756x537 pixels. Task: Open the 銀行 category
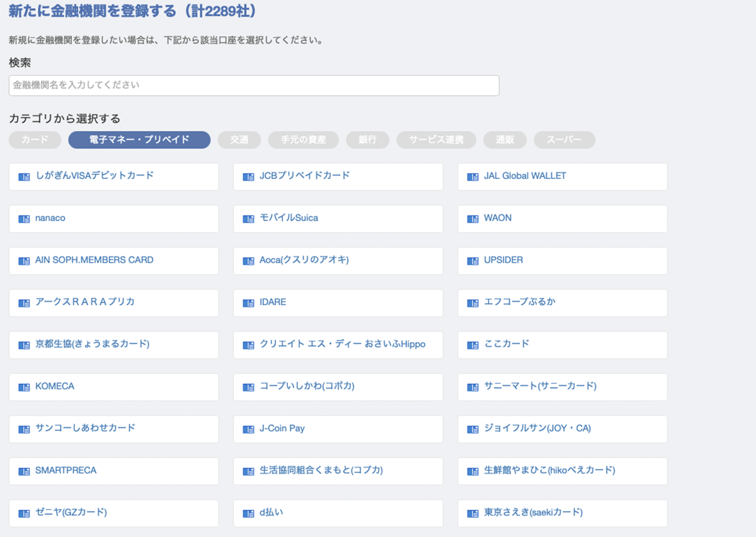coord(367,140)
